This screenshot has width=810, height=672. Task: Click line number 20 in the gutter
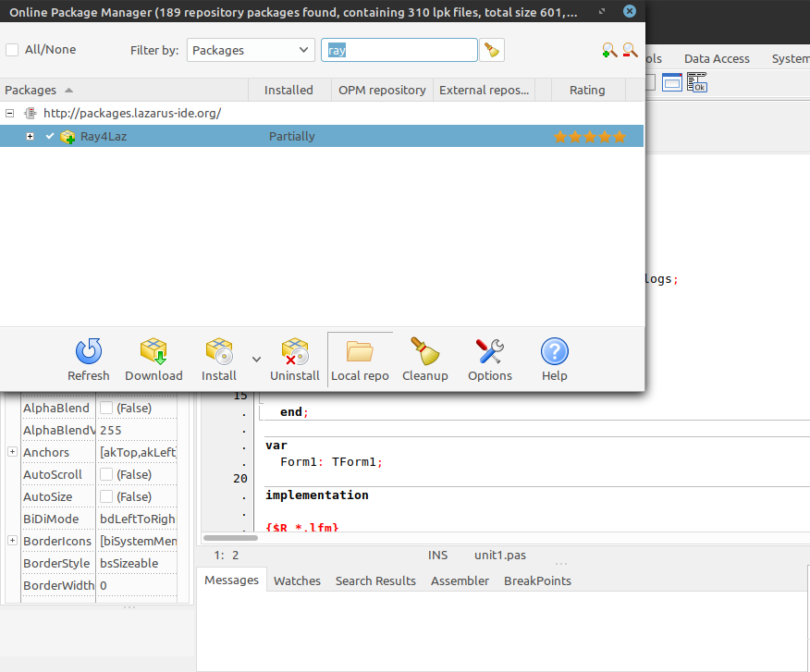[x=240, y=478]
